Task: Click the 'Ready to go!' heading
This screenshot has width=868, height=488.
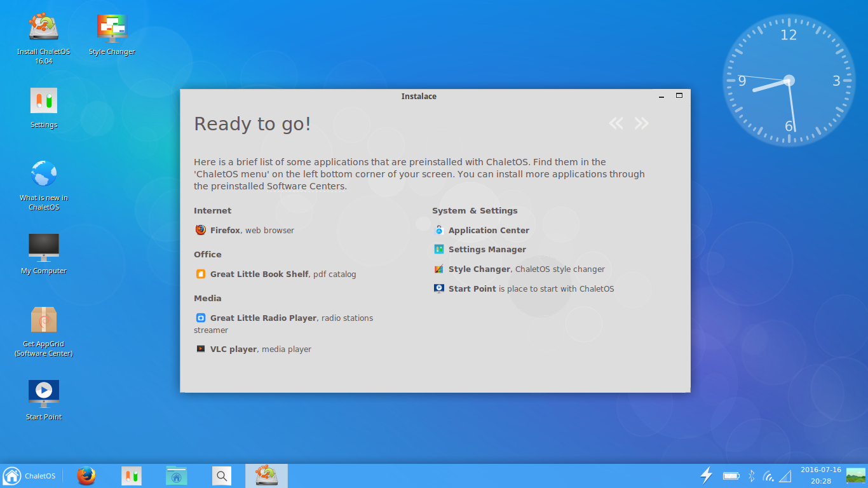Action: tap(252, 124)
